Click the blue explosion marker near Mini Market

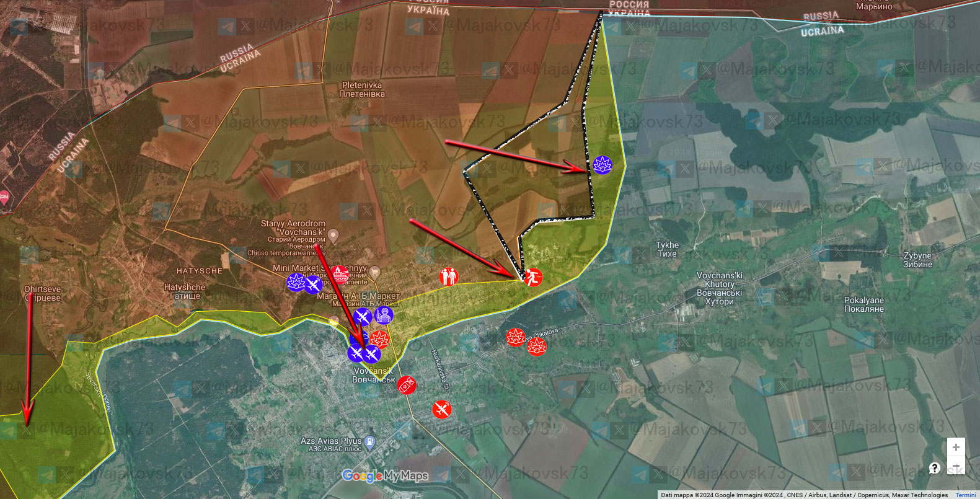(x=296, y=283)
